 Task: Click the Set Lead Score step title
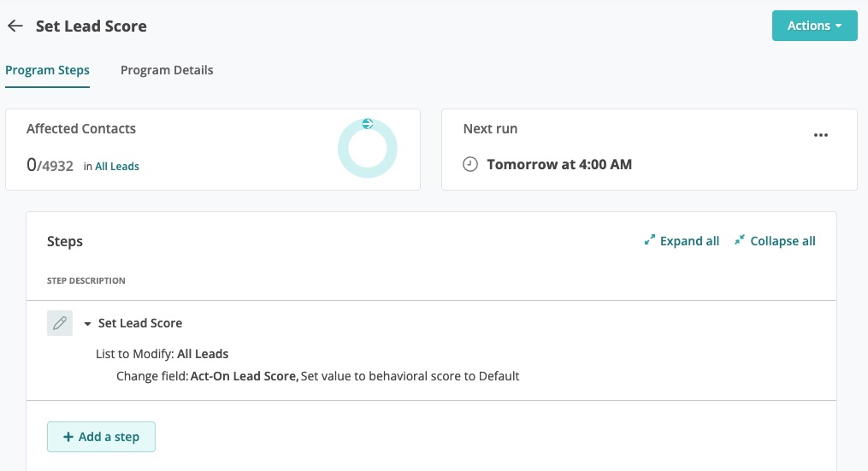(140, 323)
